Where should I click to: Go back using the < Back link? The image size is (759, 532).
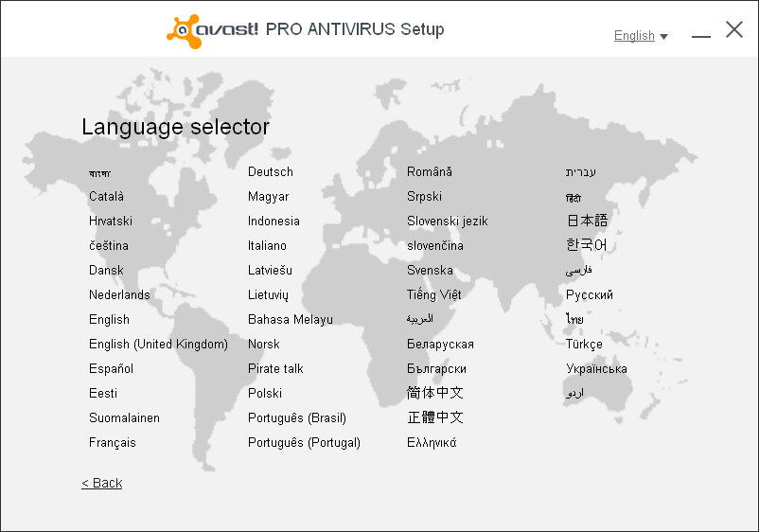(102, 483)
